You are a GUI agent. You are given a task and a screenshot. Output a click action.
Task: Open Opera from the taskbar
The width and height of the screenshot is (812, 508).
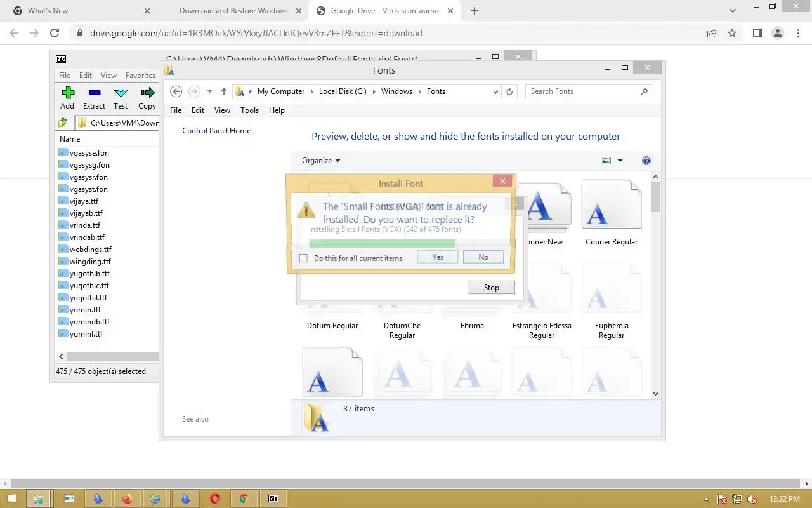coord(214,499)
